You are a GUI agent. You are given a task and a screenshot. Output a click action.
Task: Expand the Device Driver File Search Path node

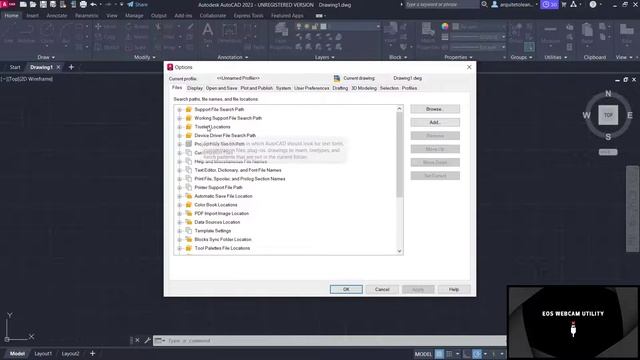click(179, 136)
